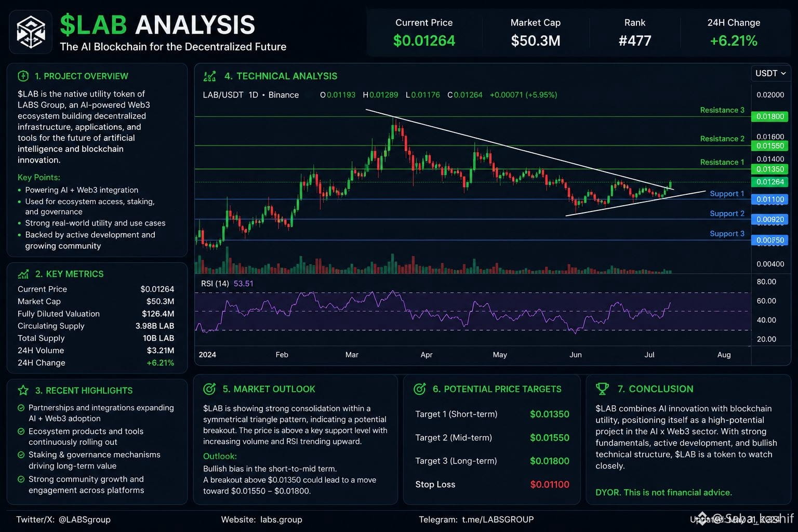Click the LABS cube logo icon
Image resolution: width=798 pixels, height=532 pixels.
coord(31,32)
